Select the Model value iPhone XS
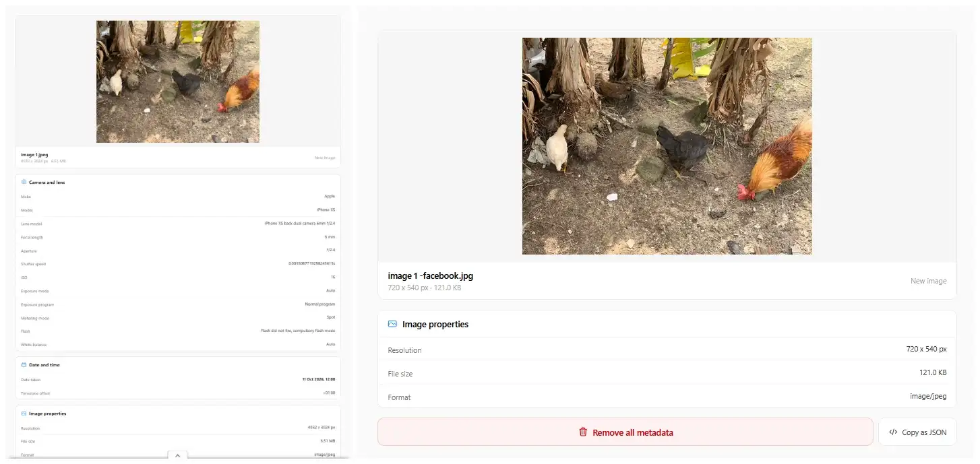The width and height of the screenshot is (980, 464). click(x=326, y=209)
